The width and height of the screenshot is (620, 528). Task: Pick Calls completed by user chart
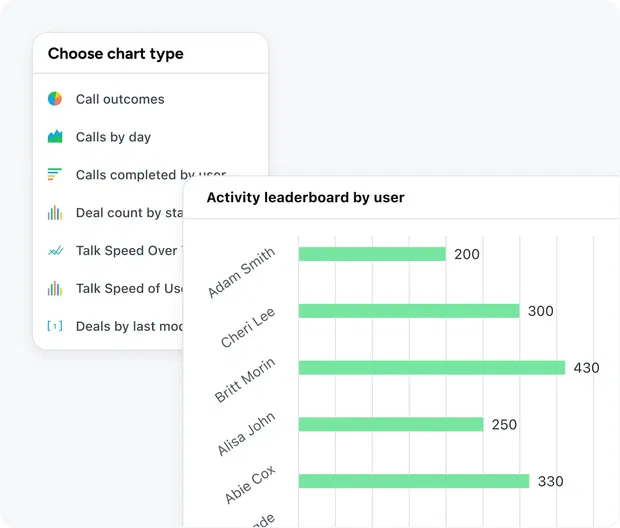(x=151, y=175)
